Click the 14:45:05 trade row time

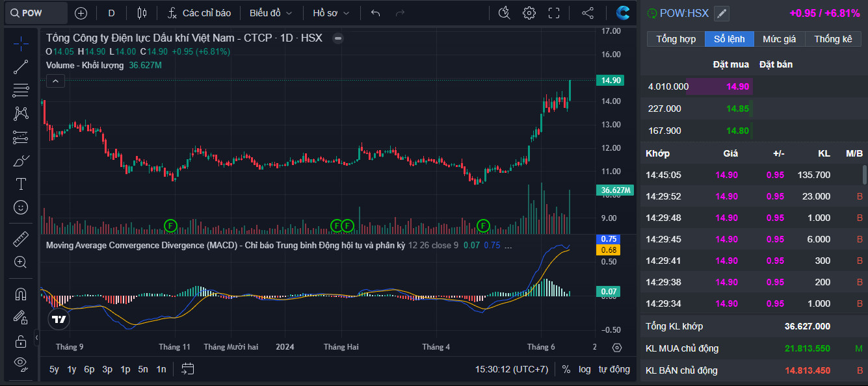663,175
